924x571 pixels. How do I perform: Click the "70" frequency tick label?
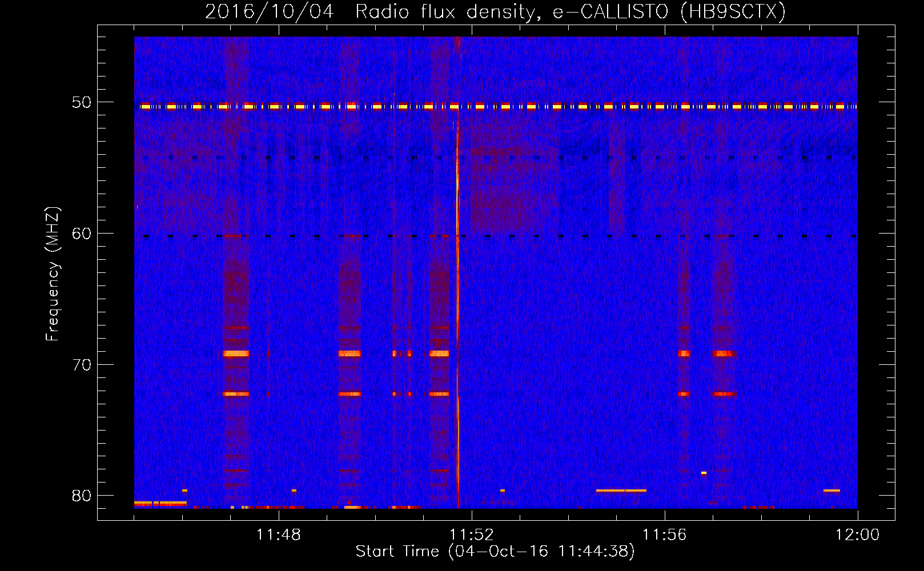click(82, 365)
